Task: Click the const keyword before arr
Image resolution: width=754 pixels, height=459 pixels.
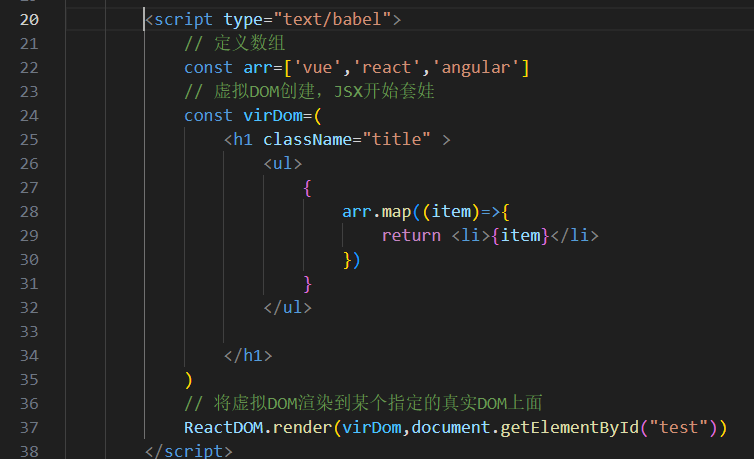Action: point(208,68)
